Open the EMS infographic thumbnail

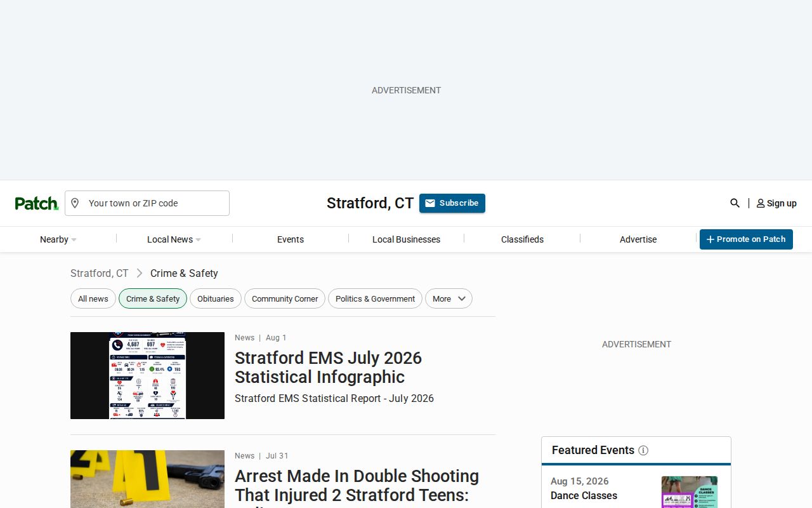coord(147,375)
